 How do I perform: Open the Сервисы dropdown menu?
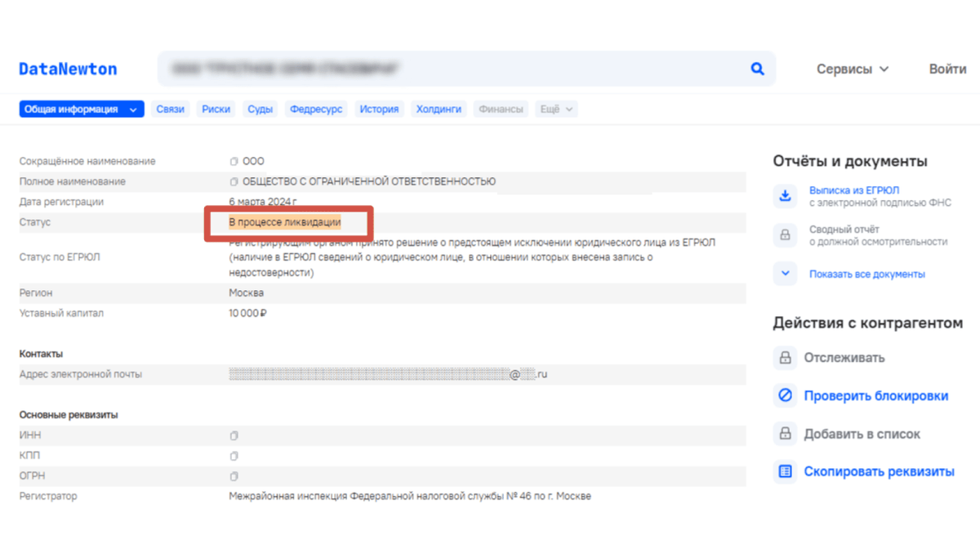point(853,69)
